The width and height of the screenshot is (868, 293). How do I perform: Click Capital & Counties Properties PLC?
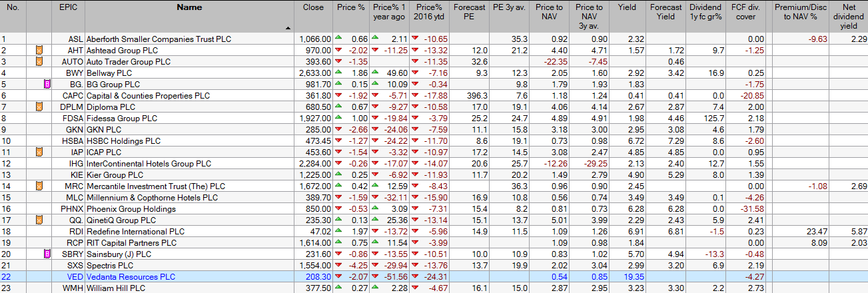click(148, 96)
